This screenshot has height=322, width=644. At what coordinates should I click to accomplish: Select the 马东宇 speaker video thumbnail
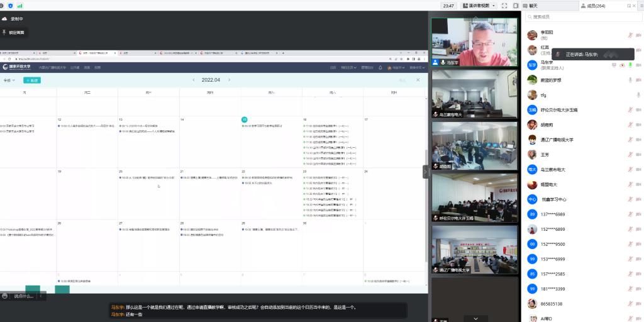[x=474, y=42]
